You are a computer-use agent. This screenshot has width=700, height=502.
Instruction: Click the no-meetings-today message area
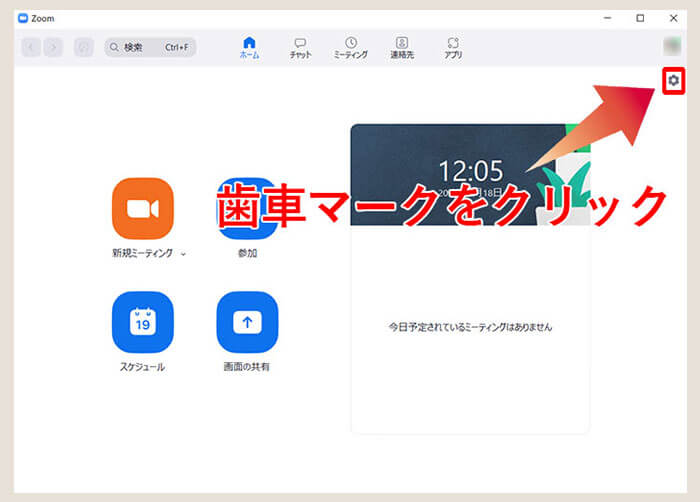pyautogui.click(x=470, y=327)
